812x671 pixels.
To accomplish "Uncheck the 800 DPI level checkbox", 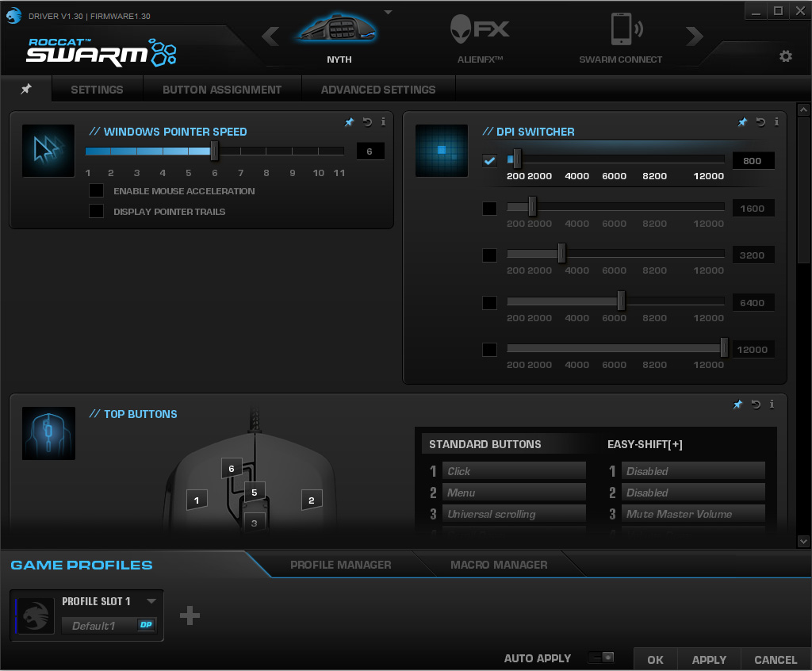I will (x=489, y=161).
